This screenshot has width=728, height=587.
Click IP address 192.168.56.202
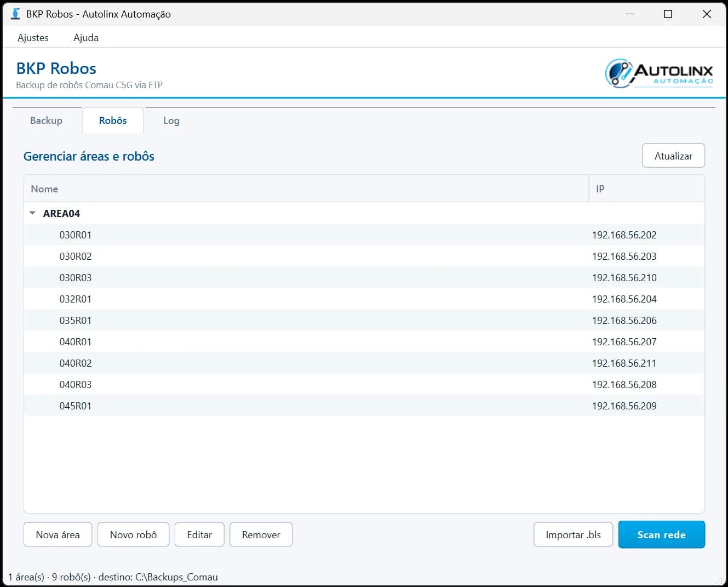tap(624, 235)
